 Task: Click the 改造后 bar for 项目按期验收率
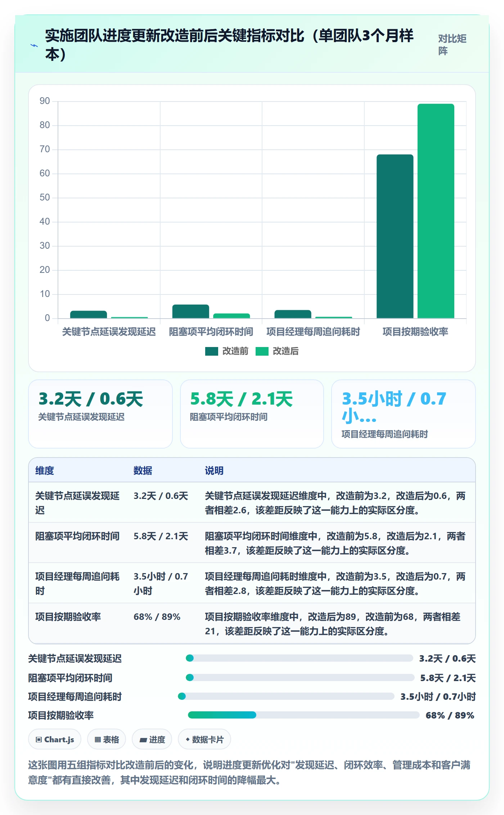(436, 211)
